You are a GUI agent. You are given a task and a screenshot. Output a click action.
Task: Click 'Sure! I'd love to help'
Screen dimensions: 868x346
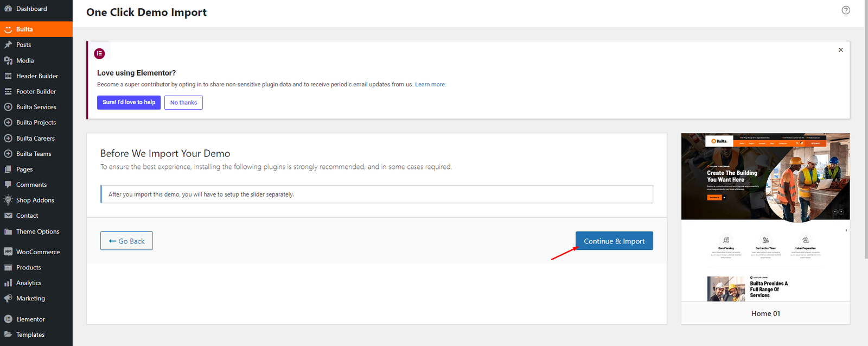129,103
